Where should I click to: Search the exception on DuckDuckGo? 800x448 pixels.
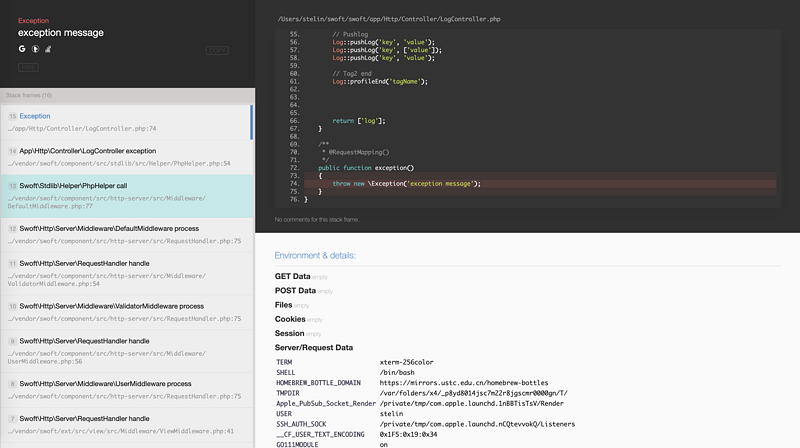35,49
